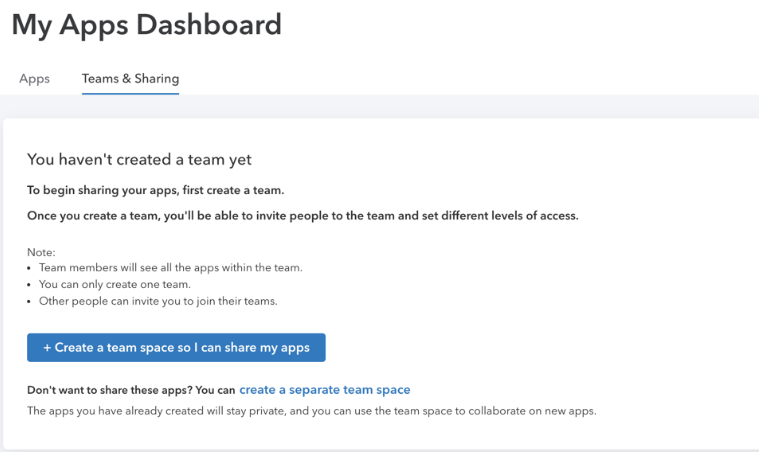The height and width of the screenshot is (460, 767).
Task: Click the Create a team space button
Action: [x=176, y=347]
